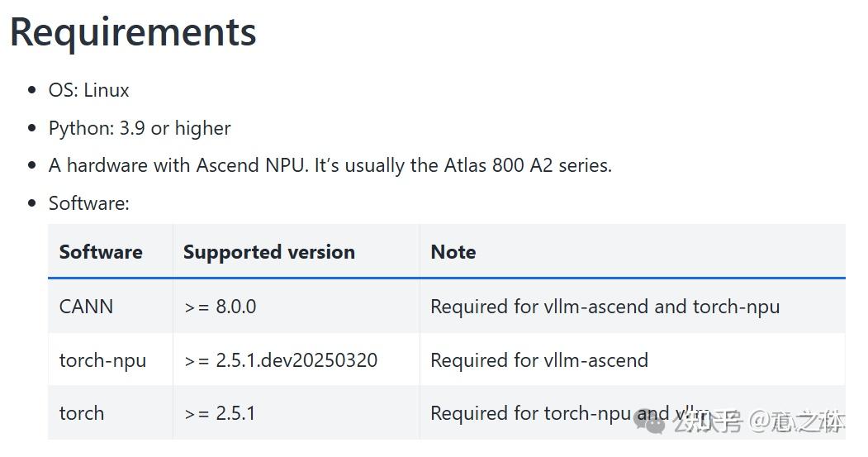The width and height of the screenshot is (868, 457).
Task: Click the bullet point before "OS: Linux"
Action: [x=32, y=90]
